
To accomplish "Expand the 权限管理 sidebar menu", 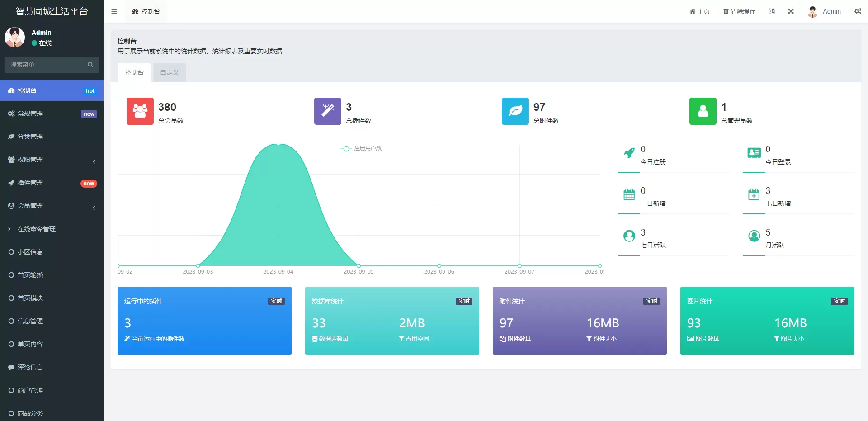I will click(x=52, y=160).
